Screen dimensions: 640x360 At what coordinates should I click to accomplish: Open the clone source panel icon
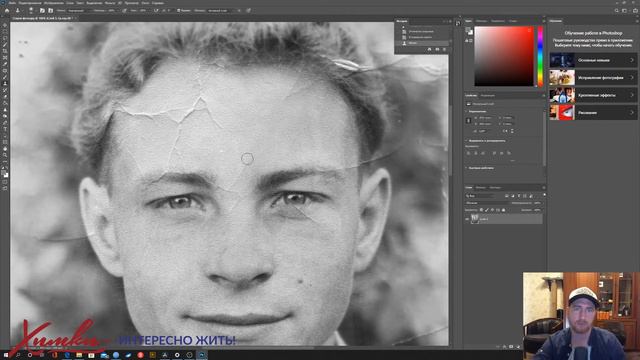[x=51, y=10]
